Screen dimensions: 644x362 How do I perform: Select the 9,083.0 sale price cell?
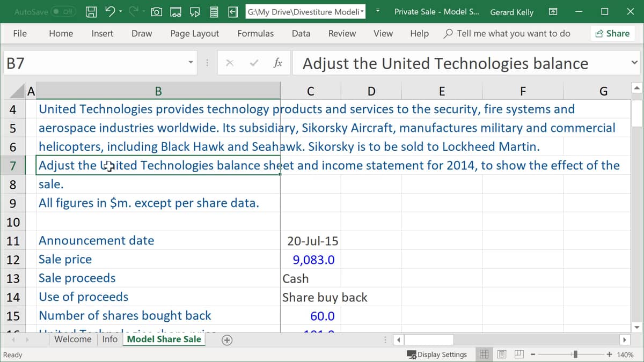point(311,260)
